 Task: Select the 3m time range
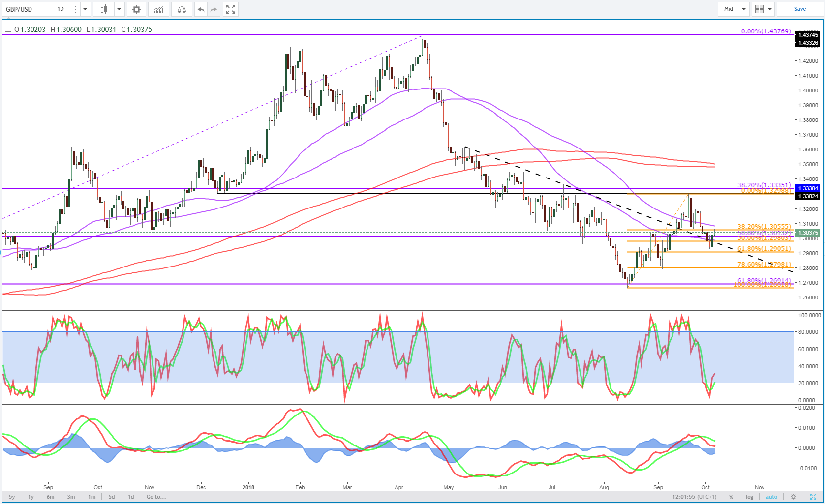pos(71,497)
